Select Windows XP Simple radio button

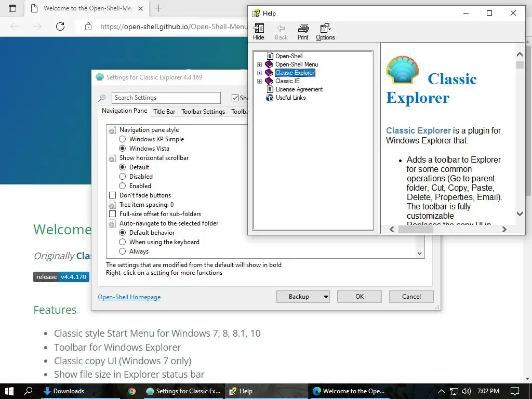coord(123,139)
